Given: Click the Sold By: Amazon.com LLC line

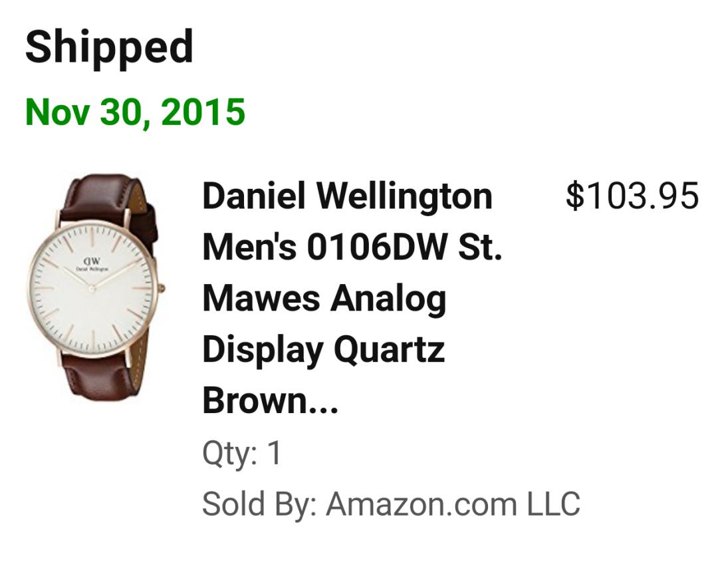Looking at the screenshot, I should [x=391, y=504].
